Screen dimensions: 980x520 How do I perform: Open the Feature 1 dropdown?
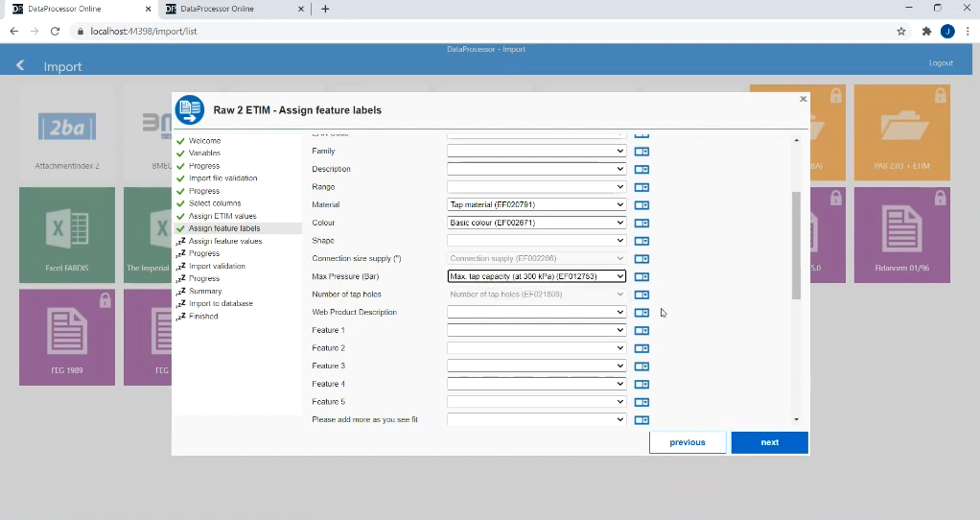[536, 330]
